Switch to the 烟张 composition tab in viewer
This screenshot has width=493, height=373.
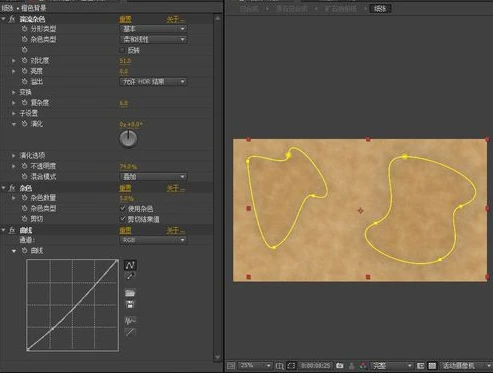tap(380, 9)
